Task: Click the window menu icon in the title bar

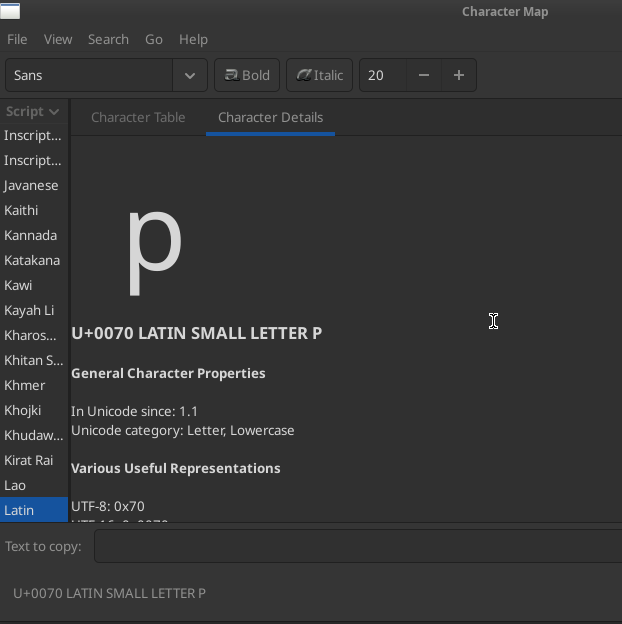Action: click(x=10, y=11)
